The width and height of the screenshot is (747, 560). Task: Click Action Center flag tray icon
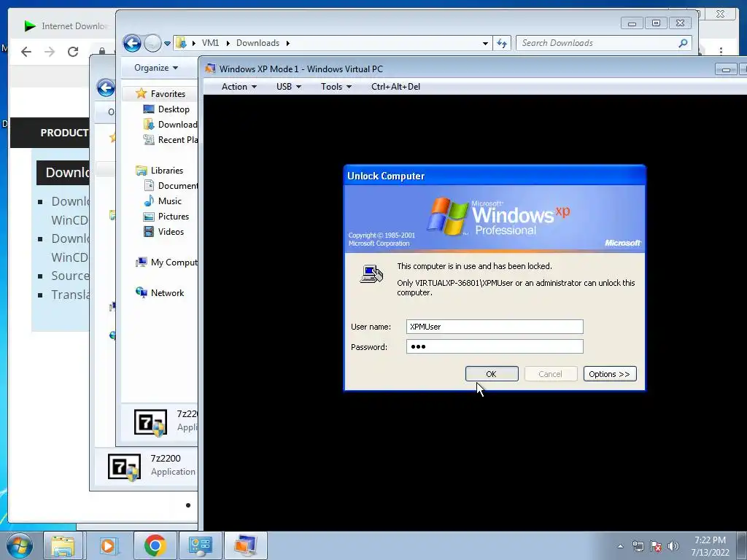tap(656, 546)
